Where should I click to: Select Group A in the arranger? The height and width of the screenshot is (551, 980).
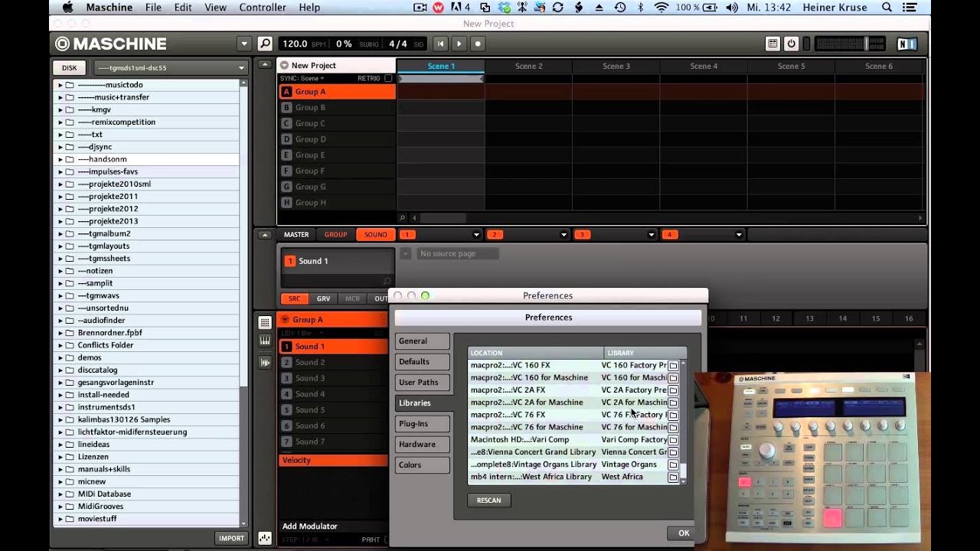pyautogui.click(x=337, y=92)
